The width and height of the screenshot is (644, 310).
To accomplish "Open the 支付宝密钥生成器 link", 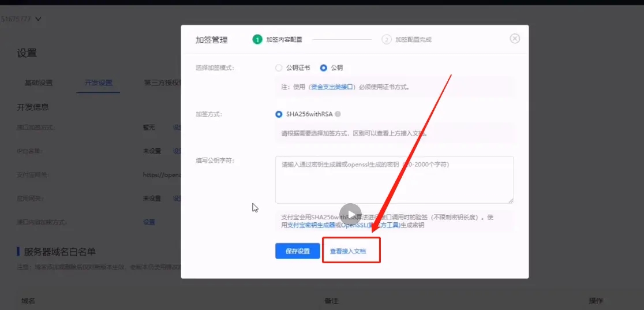I will pyautogui.click(x=311, y=225).
